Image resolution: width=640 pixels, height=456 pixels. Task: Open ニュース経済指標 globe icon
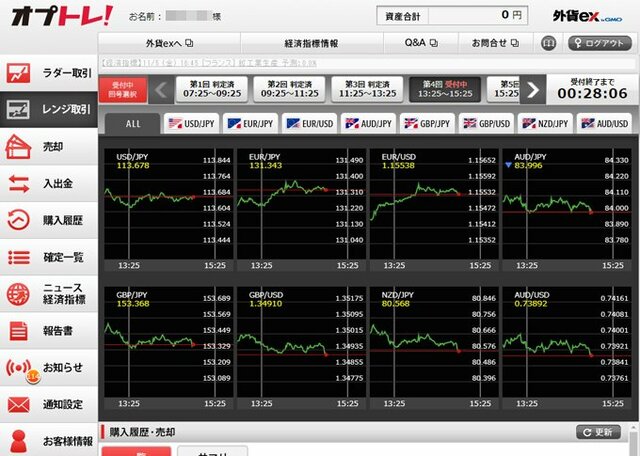pos(18,294)
